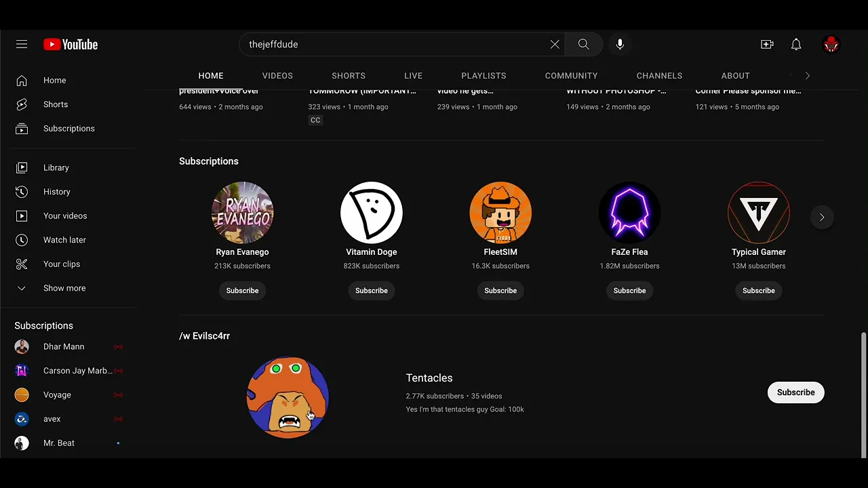868x488 pixels.
Task: Subscribe to Typical Gamer
Action: tap(758, 291)
